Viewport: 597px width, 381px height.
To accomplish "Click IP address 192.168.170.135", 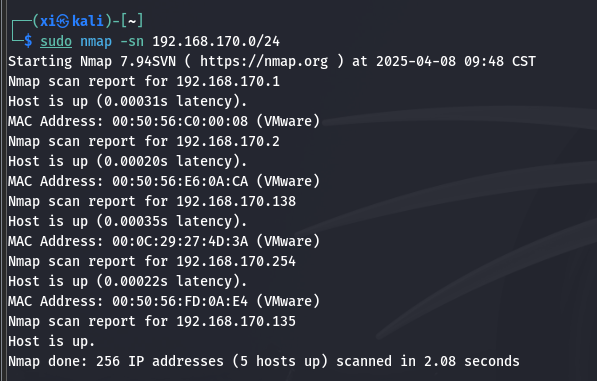I will click(x=236, y=321).
